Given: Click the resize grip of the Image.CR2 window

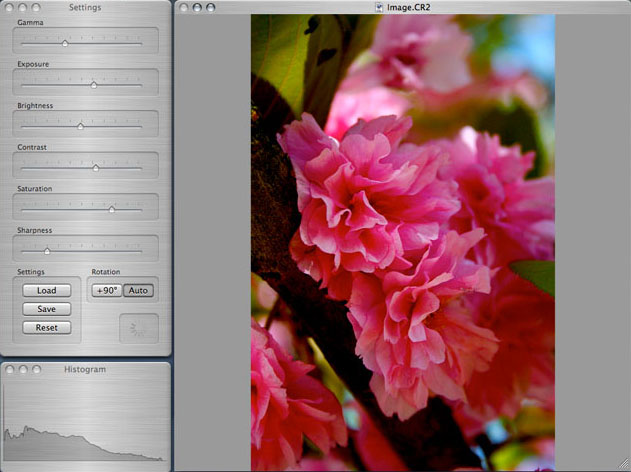Looking at the screenshot, I should (625, 466).
